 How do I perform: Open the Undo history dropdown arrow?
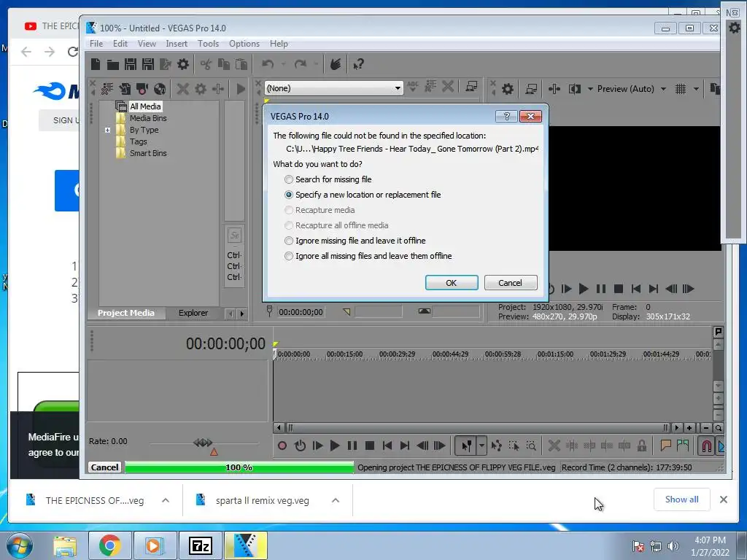click(x=283, y=64)
